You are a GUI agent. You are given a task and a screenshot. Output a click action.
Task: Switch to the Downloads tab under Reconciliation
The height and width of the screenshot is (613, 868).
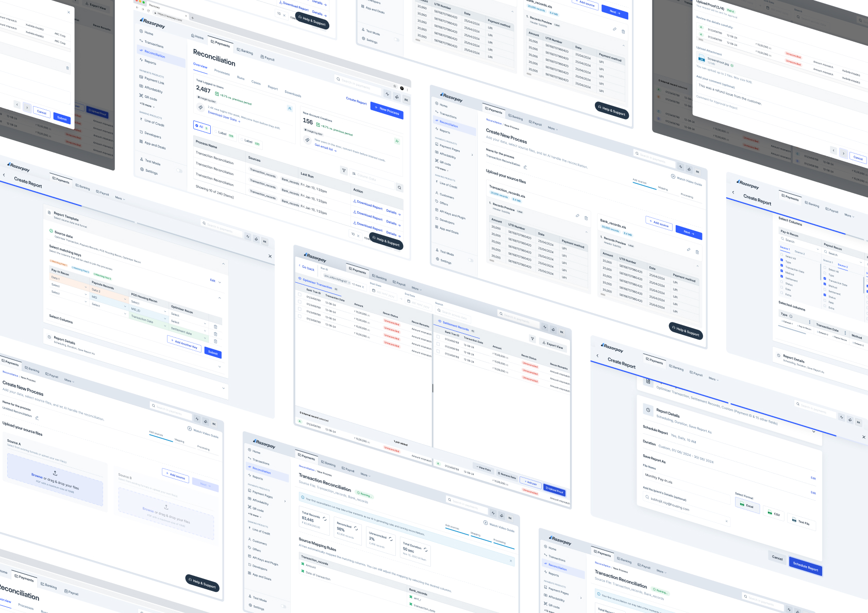[293, 94]
